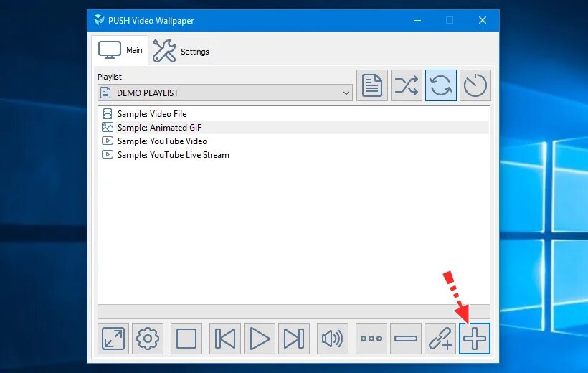Click the horizontal scrollbar under the playlist
This screenshot has width=588, height=373.
pos(293,312)
